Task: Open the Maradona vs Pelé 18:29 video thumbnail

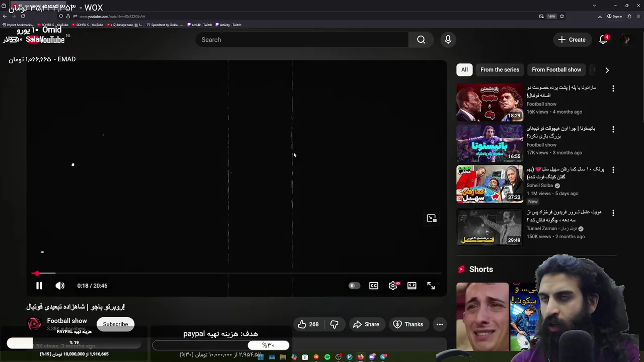Action: pyautogui.click(x=490, y=103)
